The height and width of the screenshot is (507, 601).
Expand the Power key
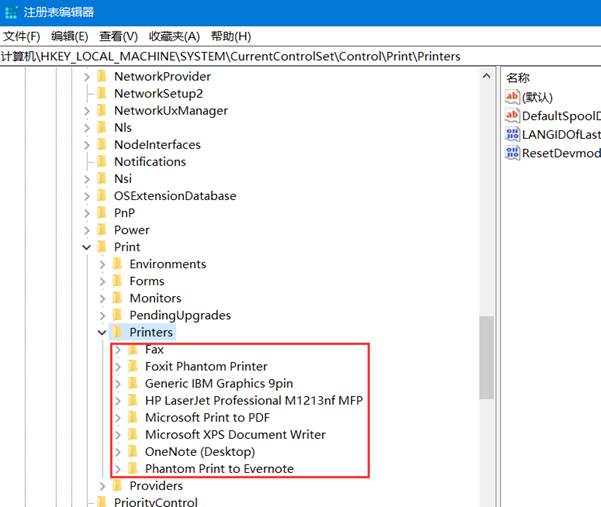(x=87, y=230)
